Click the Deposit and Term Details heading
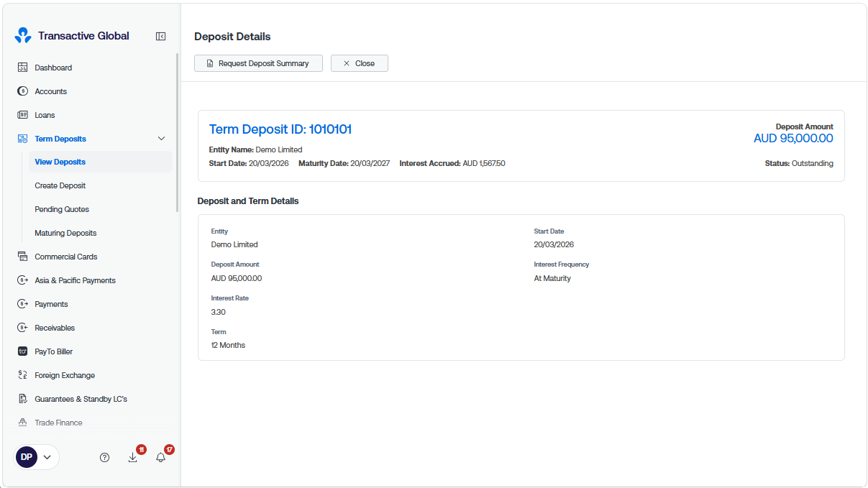Image resolution: width=868 pixels, height=488 pixels. (x=248, y=201)
